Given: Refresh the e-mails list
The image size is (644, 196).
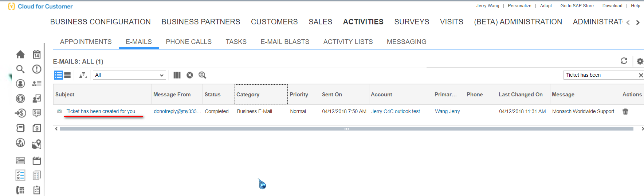Looking at the screenshot, I should [624, 61].
